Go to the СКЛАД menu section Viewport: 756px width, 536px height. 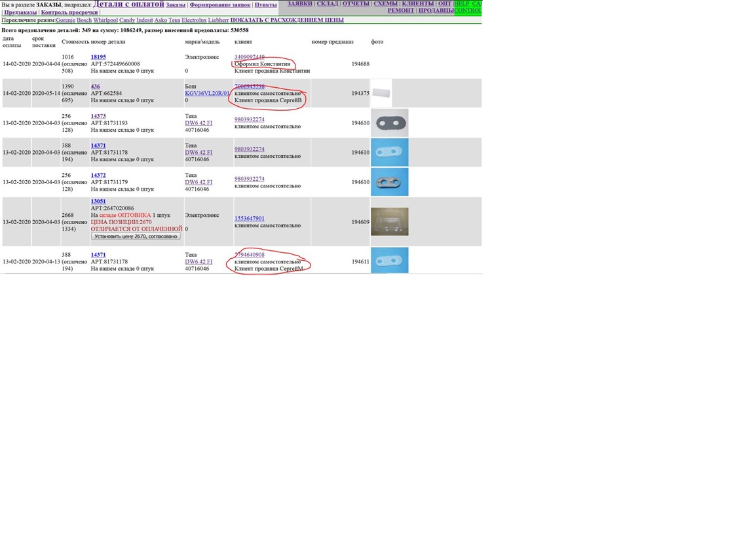(x=327, y=4)
